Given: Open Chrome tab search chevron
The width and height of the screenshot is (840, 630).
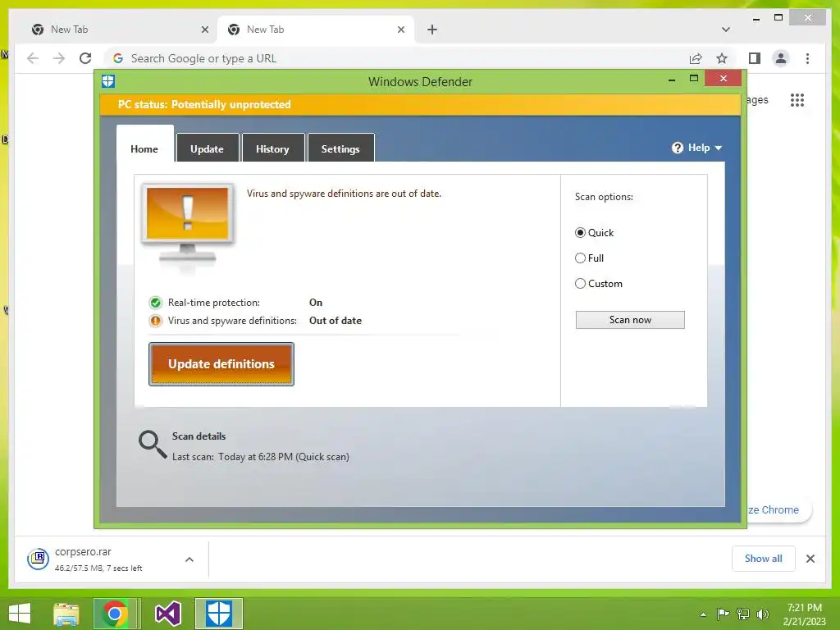Looking at the screenshot, I should (x=726, y=30).
